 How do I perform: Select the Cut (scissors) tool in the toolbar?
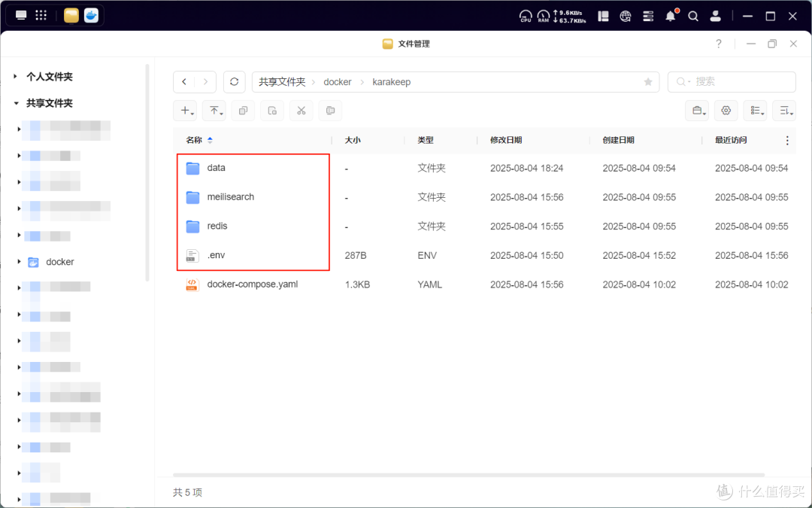coord(301,110)
